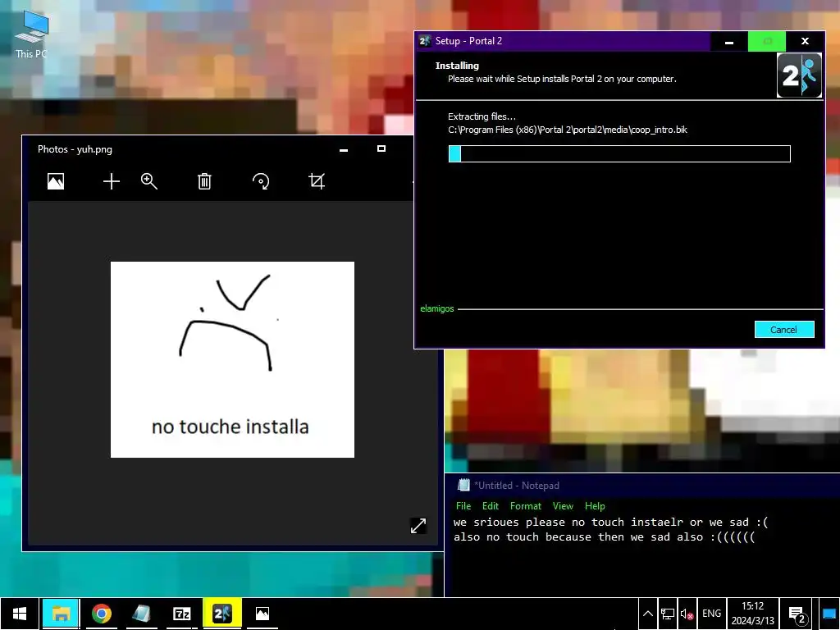The width and height of the screenshot is (840, 630).
Task: Cancel the Portal 2 installation
Action: (x=784, y=330)
